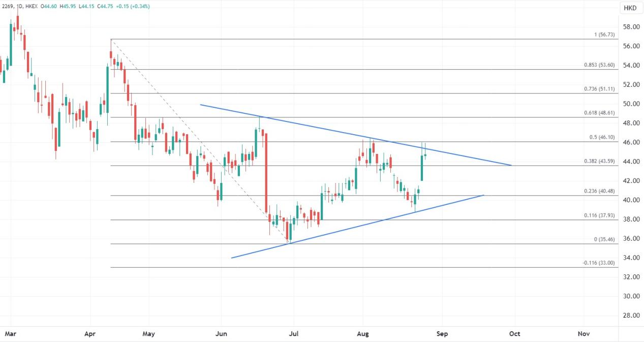Viewport: 644px width, 342px height.
Task: Click the 50.00 price scale label
Action: pos(632,104)
